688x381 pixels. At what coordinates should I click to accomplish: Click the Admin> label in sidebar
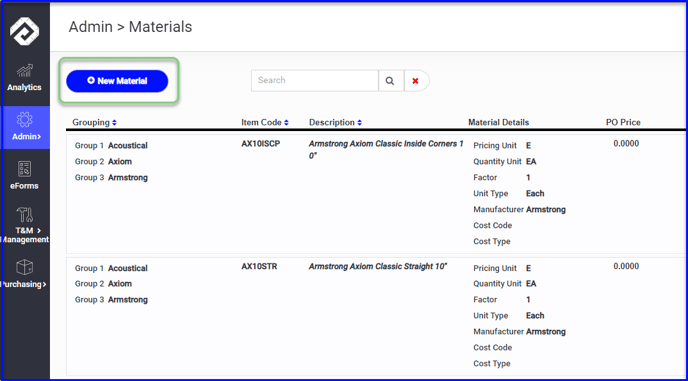[x=26, y=137]
